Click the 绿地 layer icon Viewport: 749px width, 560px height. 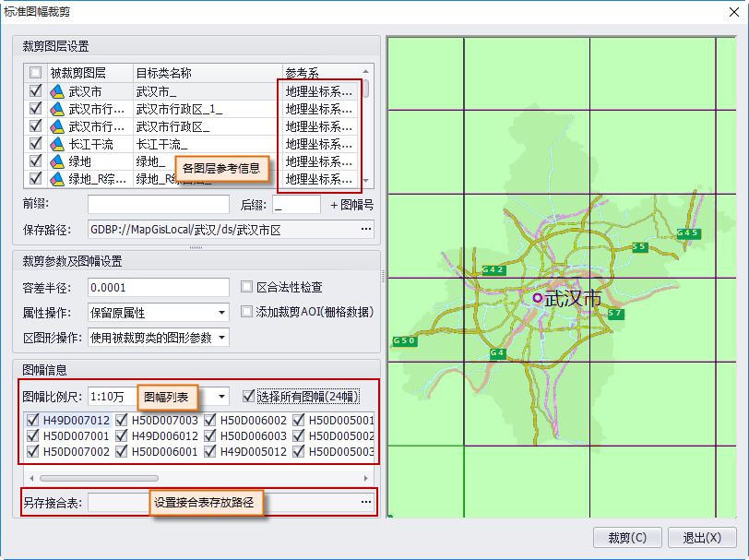pos(57,161)
